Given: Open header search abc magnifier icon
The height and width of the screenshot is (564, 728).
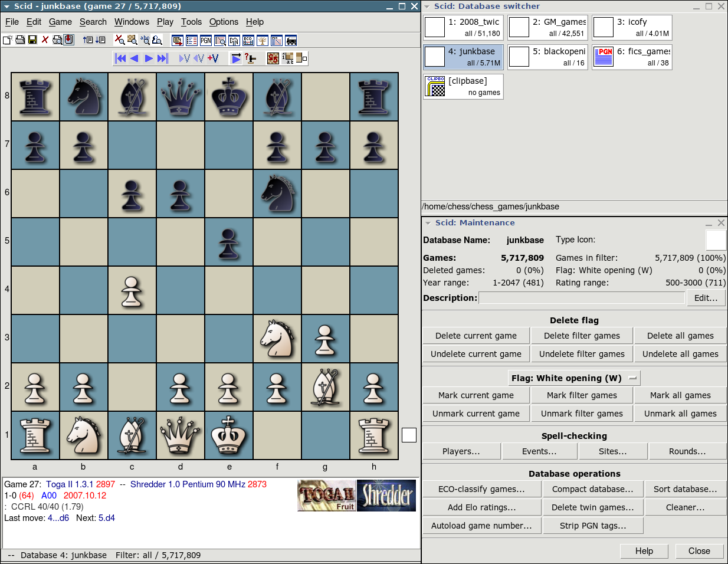Looking at the screenshot, I should tap(145, 40).
